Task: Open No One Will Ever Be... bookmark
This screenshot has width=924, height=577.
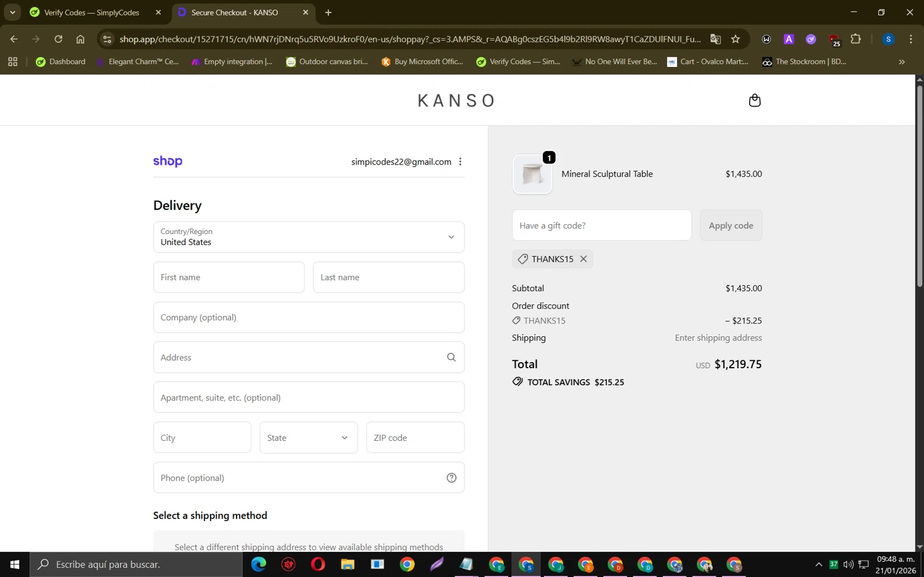Action: tap(615, 62)
